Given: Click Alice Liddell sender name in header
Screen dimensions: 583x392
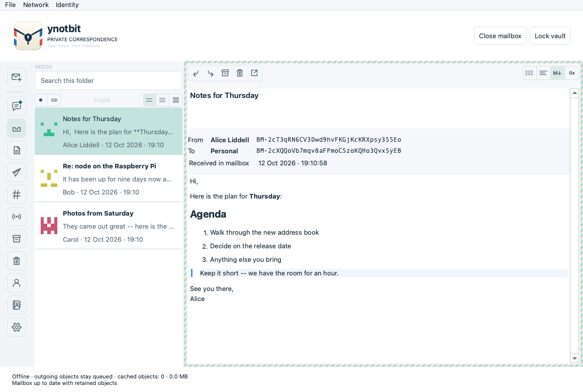Looking at the screenshot, I should [x=230, y=140].
